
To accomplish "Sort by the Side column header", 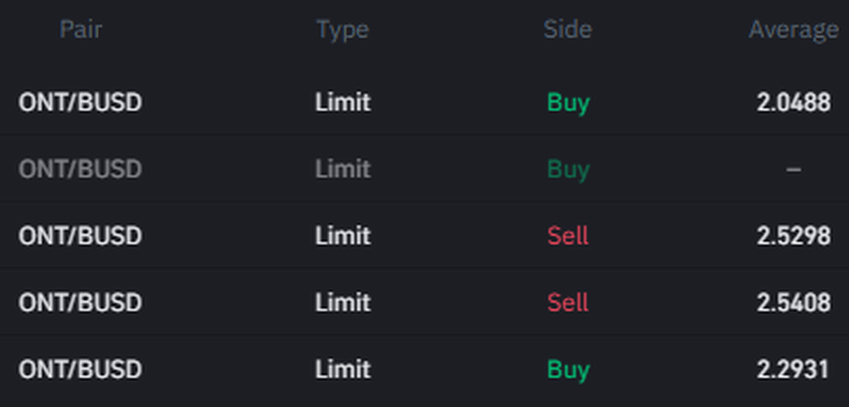I will coord(567,30).
